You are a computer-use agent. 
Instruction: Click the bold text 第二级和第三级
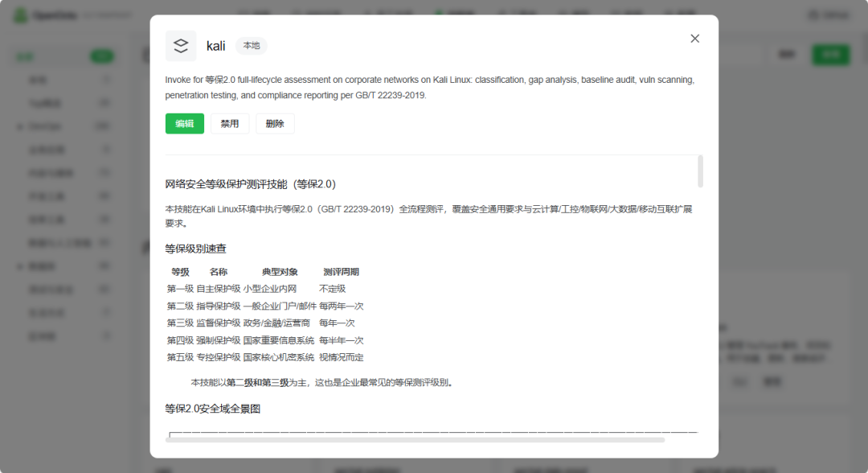pos(257,383)
